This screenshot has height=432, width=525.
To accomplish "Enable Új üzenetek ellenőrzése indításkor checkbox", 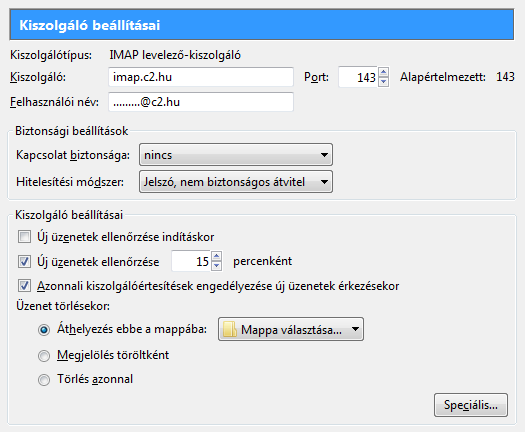I will pos(24,237).
